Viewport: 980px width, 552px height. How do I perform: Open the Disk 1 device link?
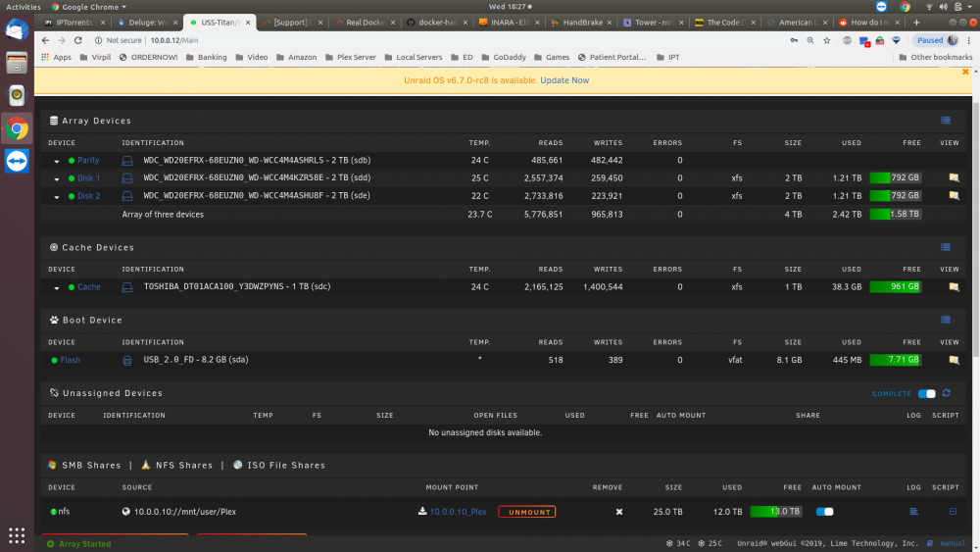click(x=89, y=178)
